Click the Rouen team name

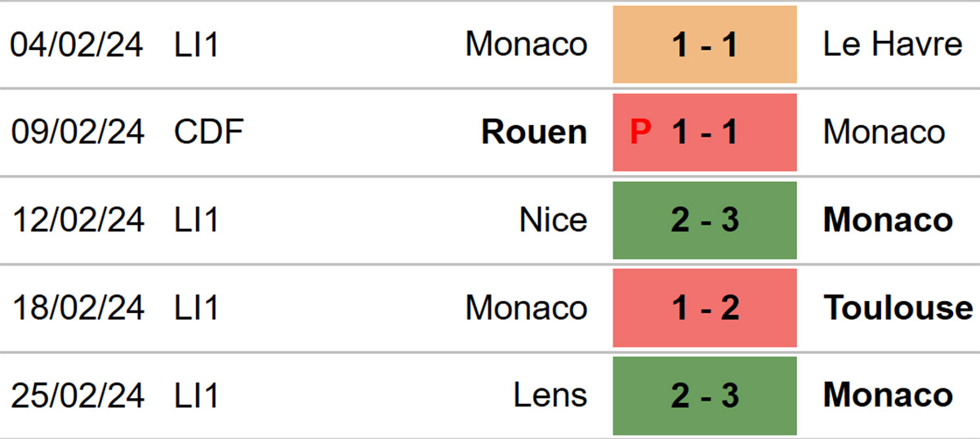pos(534,132)
